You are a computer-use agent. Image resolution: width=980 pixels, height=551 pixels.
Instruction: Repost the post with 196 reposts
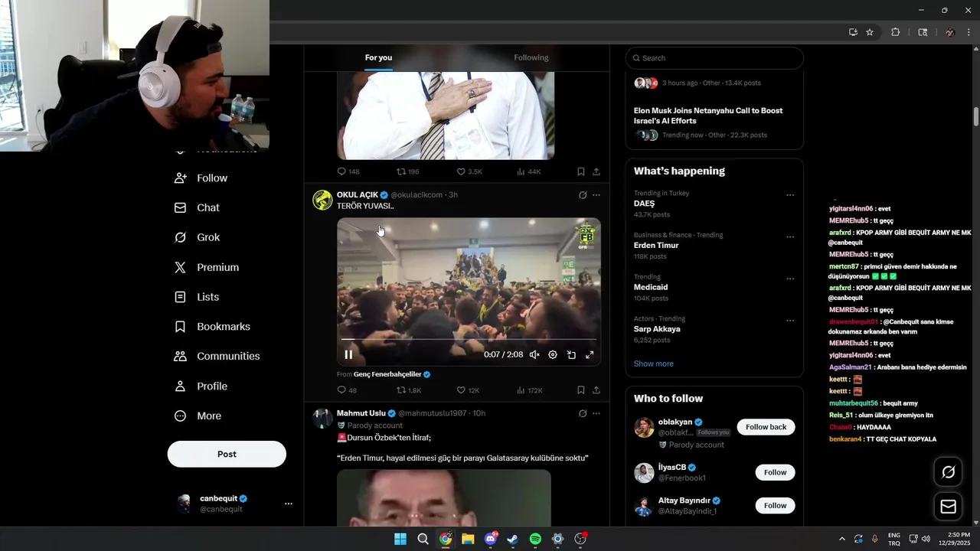(x=407, y=172)
